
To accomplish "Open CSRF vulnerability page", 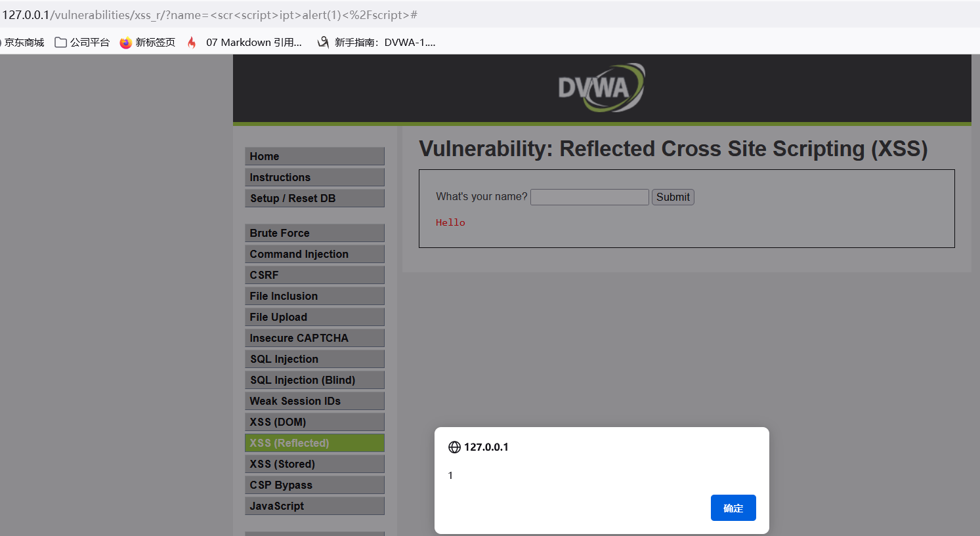I will [x=314, y=275].
